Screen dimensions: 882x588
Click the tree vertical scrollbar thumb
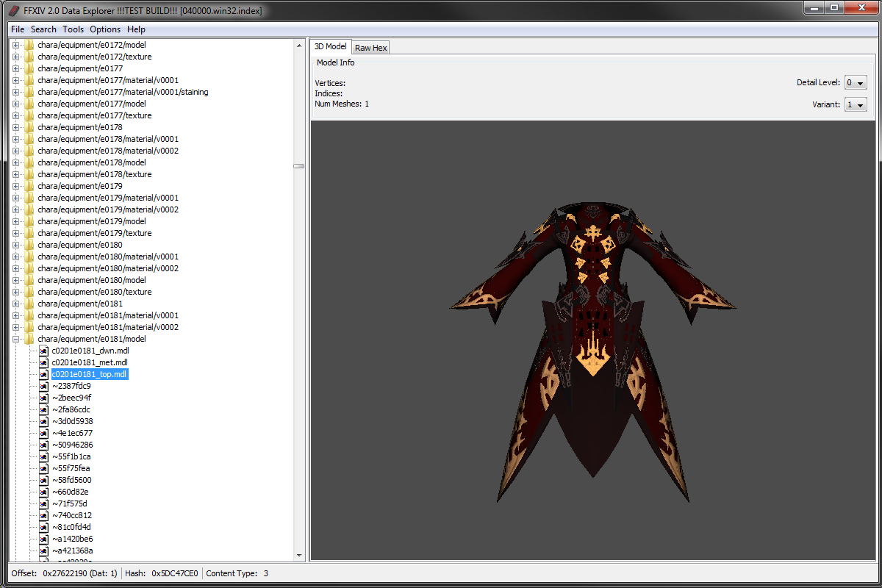[299, 166]
